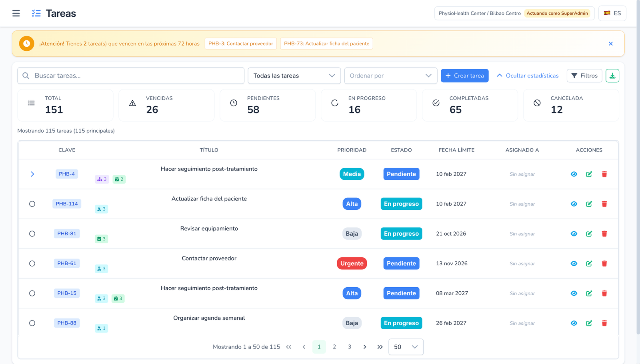This screenshot has width=640, height=364.
Task: Select the radio button for PHB-15
Action: tap(32, 293)
